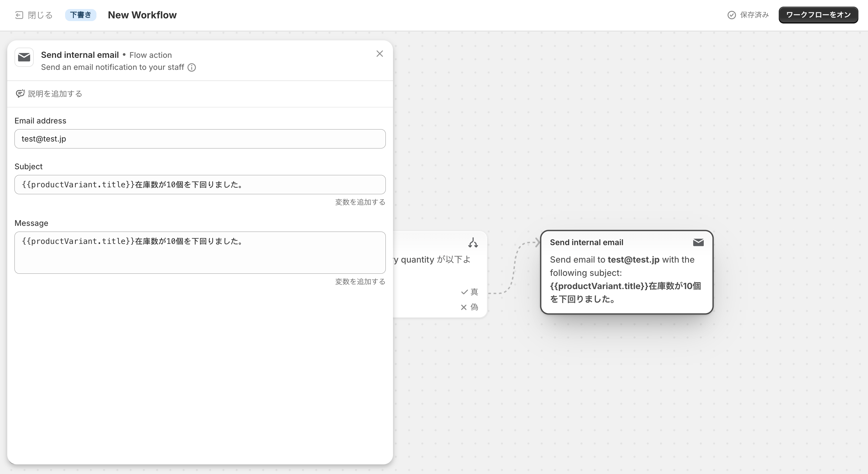Image resolution: width=868 pixels, height=474 pixels.
Task: Click the info icon after staff notification description
Action: (x=191, y=67)
